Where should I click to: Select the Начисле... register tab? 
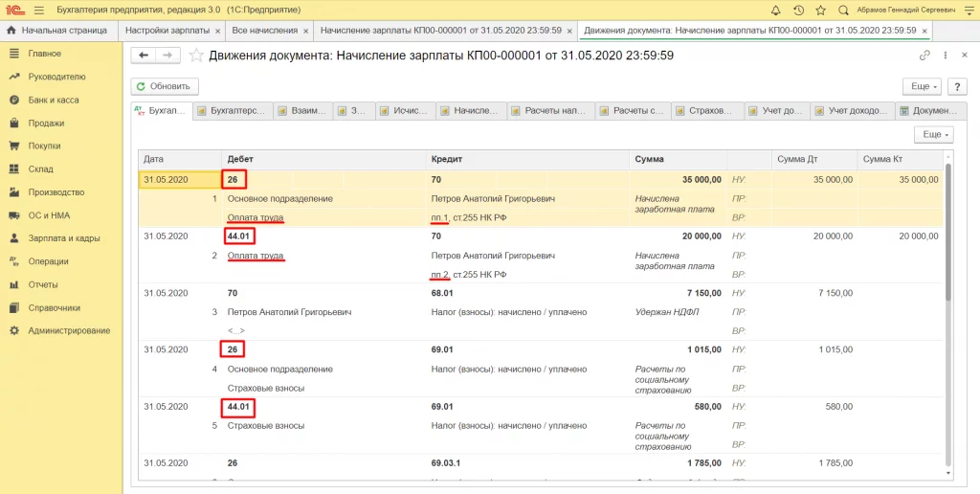coord(472,111)
